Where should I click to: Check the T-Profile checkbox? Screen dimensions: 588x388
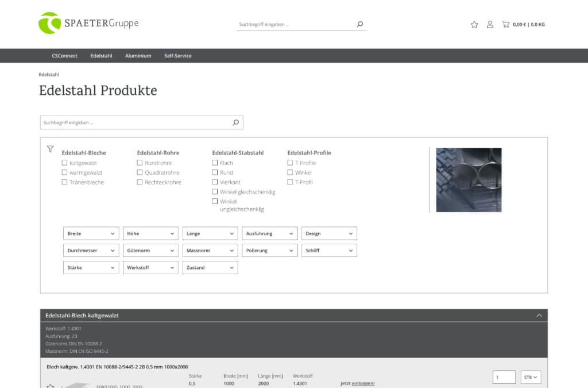[290, 163]
